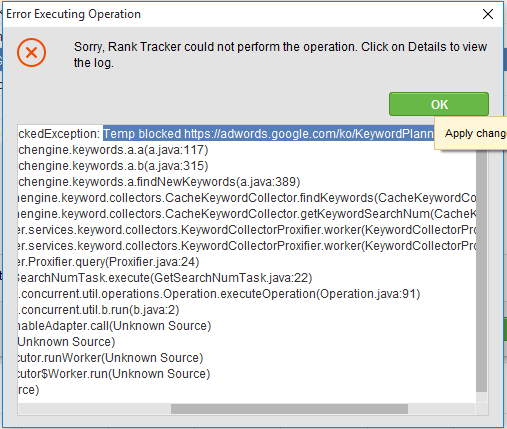
Task: Click the findNewKeywords(a.java:389) log line
Action: click(x=159, y=182)
